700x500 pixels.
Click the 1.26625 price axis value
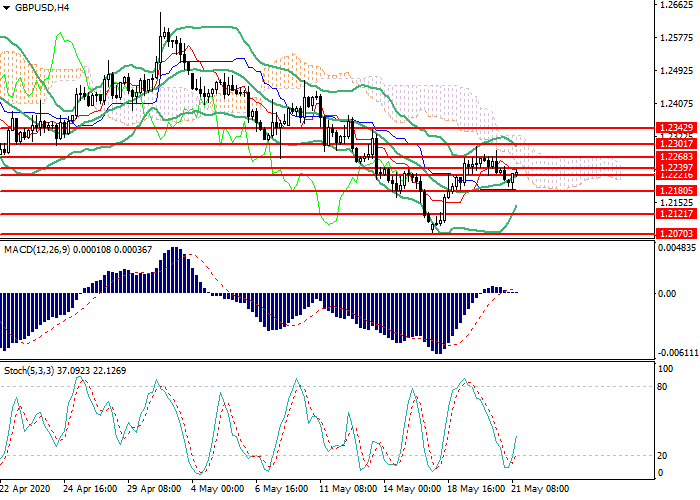click(676, 5)
